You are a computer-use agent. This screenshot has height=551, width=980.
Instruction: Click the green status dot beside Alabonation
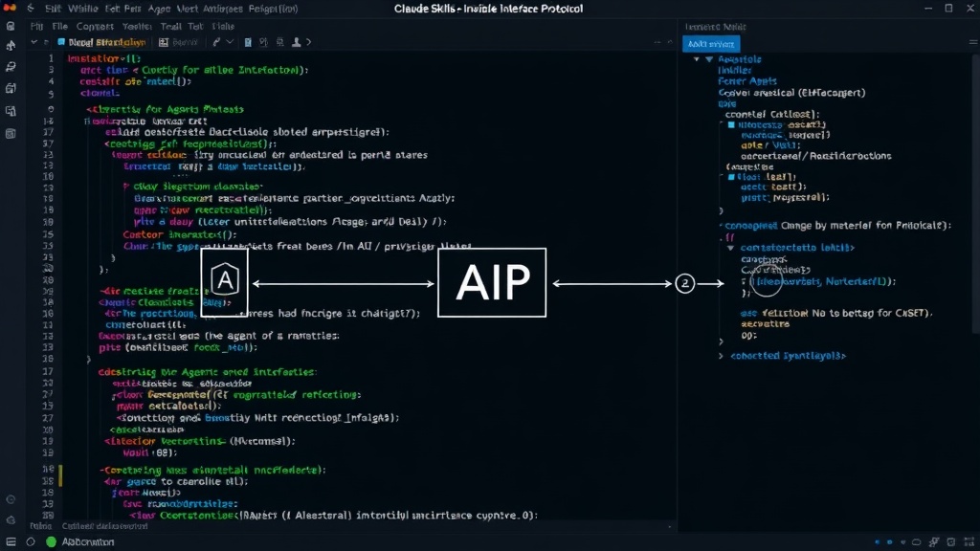52,541
